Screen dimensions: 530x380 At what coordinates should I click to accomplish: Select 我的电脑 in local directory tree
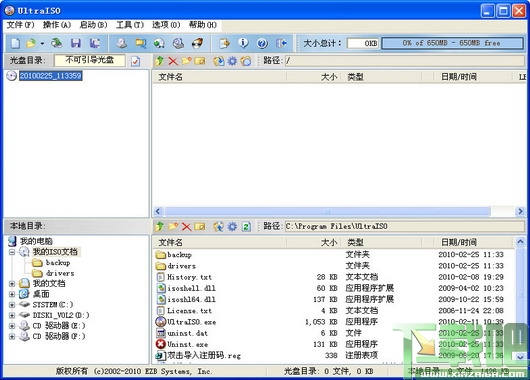click(x=36, y=241)
